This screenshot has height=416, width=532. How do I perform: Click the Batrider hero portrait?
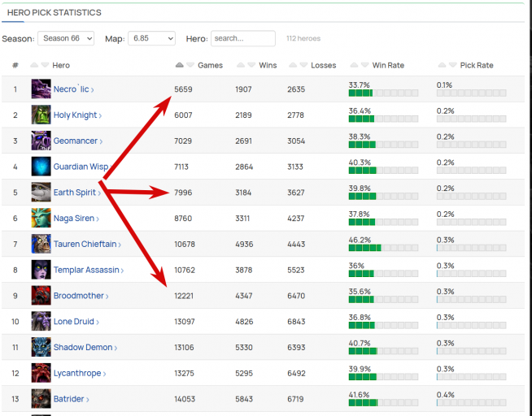pyautogui.click(x=41, y=399)
